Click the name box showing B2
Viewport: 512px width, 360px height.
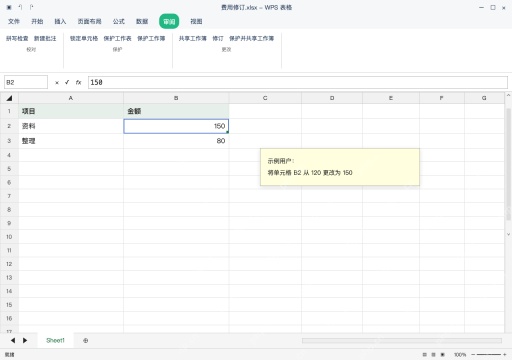pos(26,82)
